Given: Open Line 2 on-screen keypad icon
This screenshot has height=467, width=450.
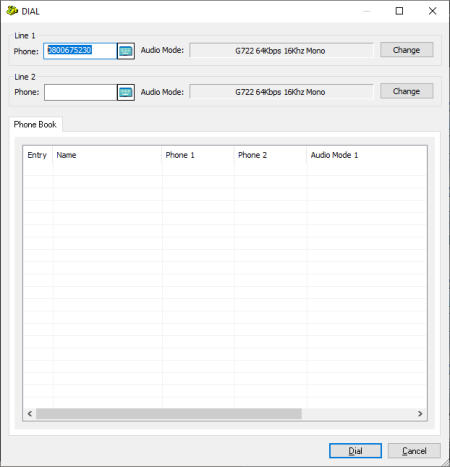Looking at the screenshot, I should (126, 92).
